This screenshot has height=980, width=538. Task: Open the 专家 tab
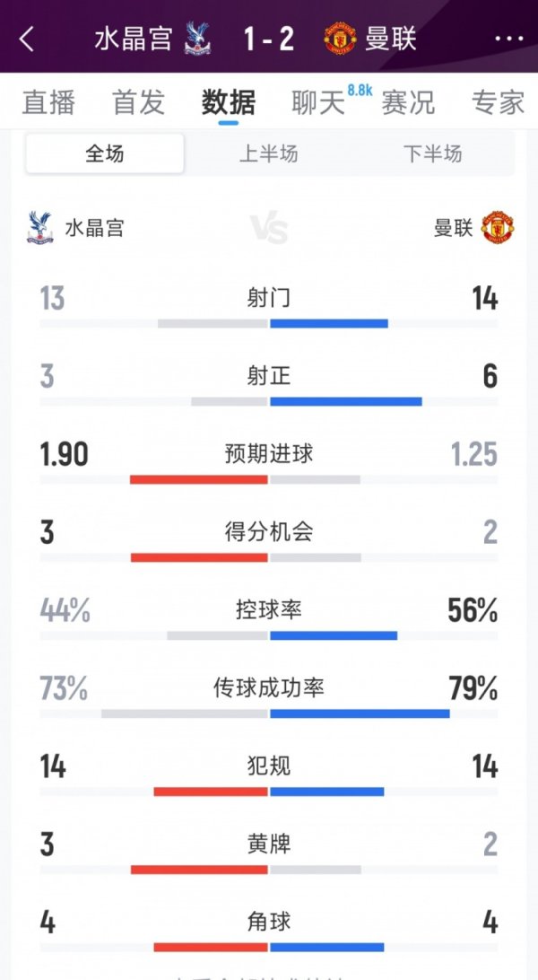pyautogui.click(x=496, y=103)
